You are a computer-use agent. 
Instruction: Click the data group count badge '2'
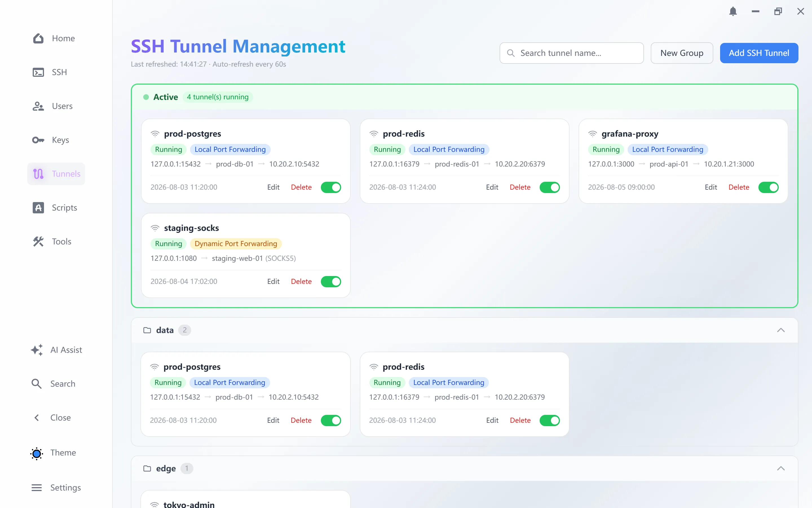185,330
